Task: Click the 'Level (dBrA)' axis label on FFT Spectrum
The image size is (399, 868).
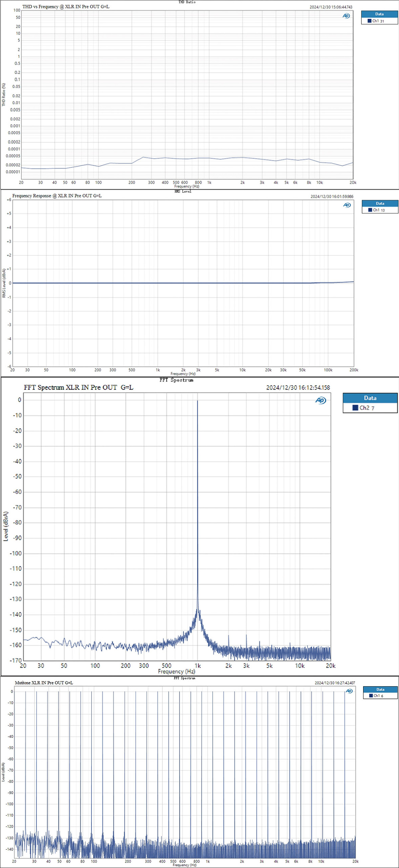Action: [x=6, y=526]
